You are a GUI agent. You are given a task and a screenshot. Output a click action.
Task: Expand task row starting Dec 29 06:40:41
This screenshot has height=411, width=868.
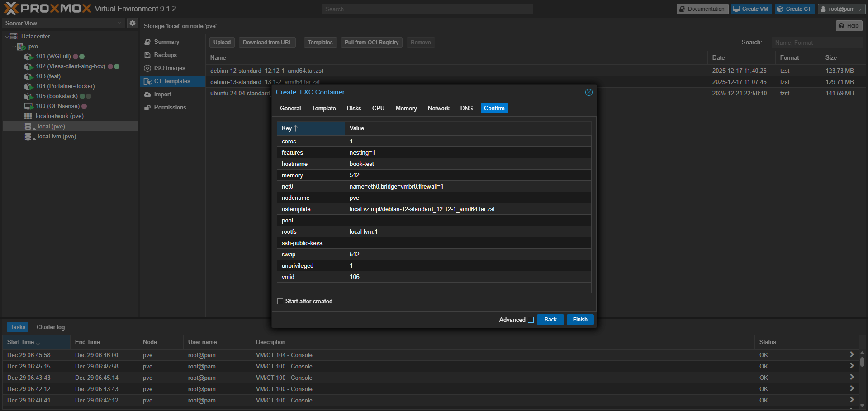852,400
